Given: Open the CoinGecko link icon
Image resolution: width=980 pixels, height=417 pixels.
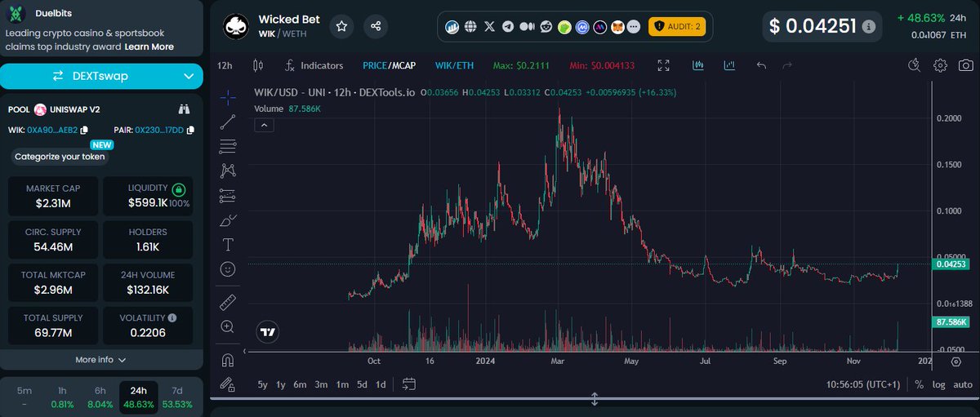Looking at the screenshot, I should [x=564, y=26].
